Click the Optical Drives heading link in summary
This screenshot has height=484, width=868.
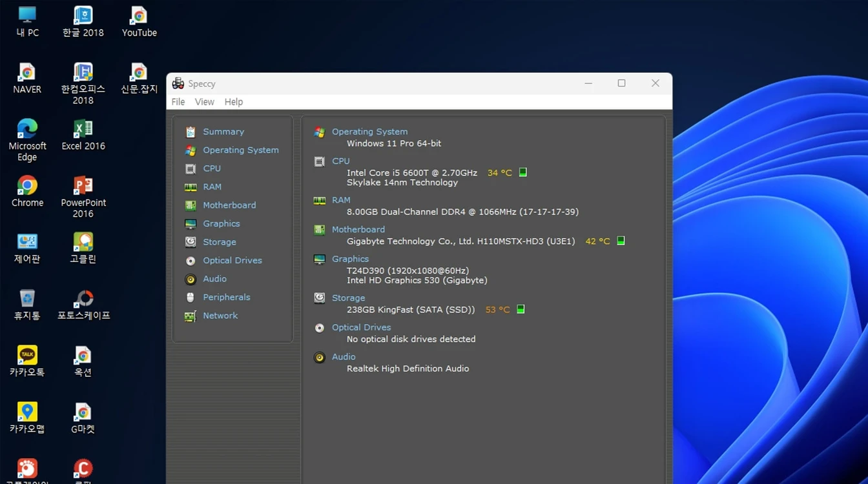362,328
